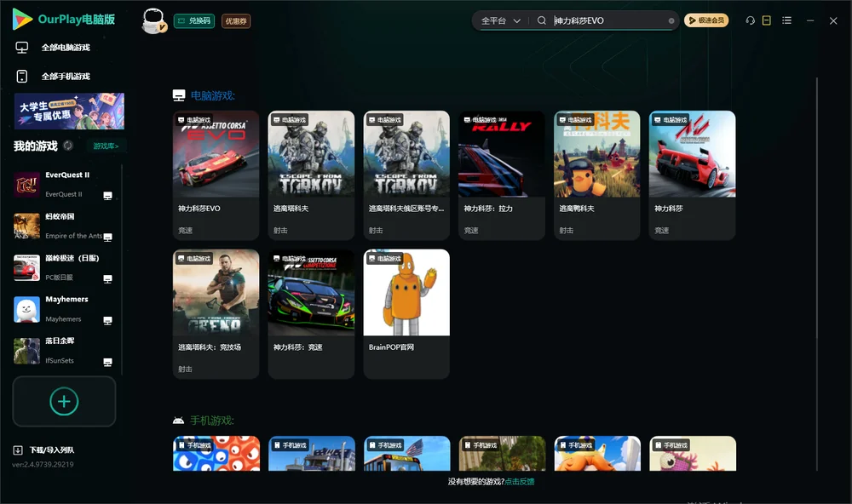Open the 逃离塔科夫：竞技场 game card

tap(216, 314)
